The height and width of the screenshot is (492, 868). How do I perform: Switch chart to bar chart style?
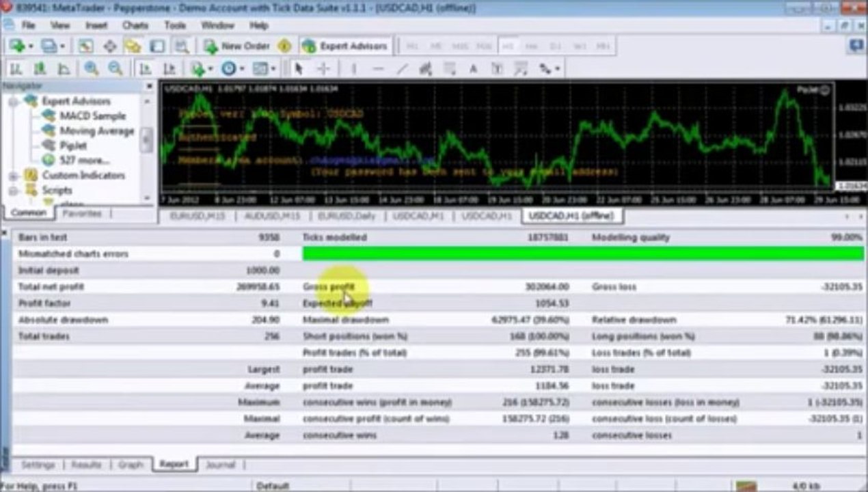tap(16, 68)
